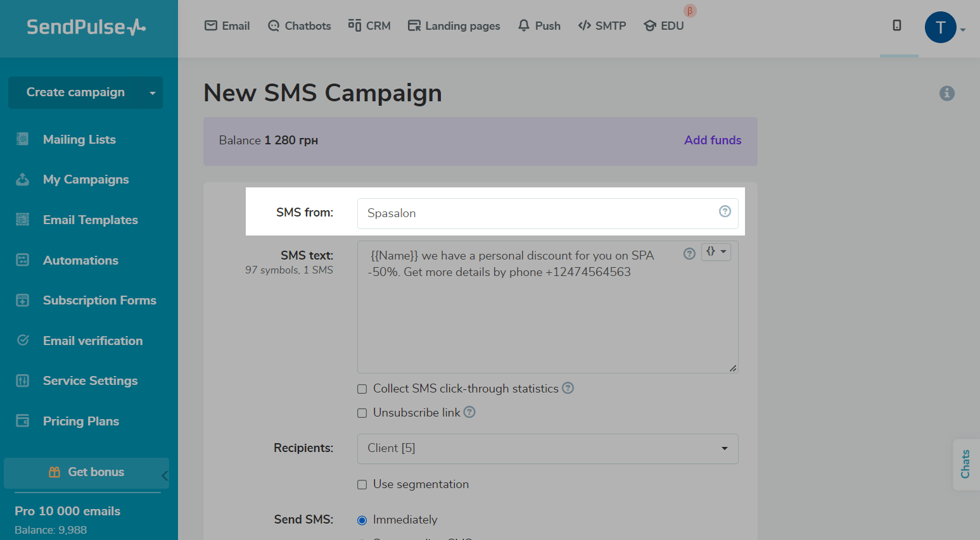Click the SMS from sender name field

[x=547, y=213]
